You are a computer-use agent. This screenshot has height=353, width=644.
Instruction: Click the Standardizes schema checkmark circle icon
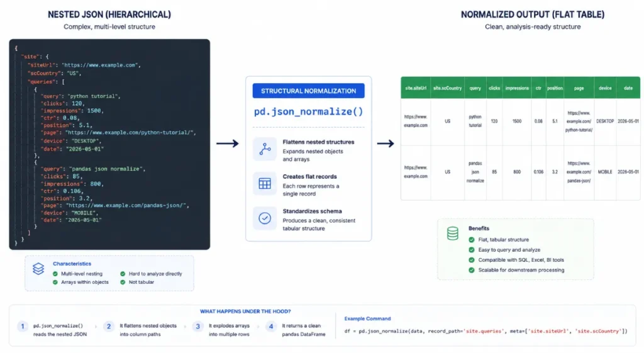click(x=265, y=218)
